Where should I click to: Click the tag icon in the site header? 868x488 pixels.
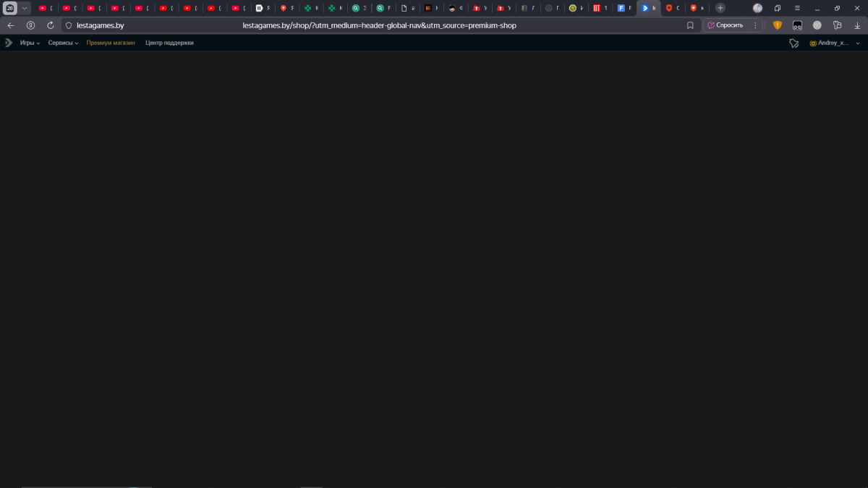tap(793, 43)
